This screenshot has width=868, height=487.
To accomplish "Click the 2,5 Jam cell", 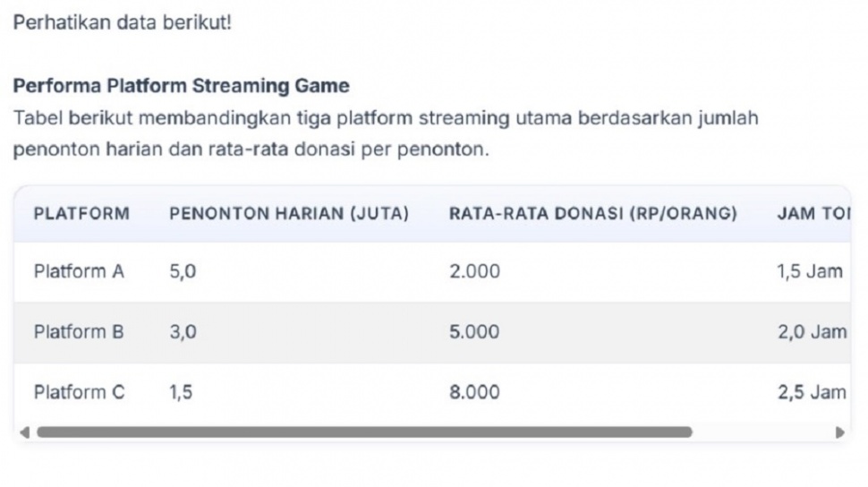I will (x=811, y=392).
